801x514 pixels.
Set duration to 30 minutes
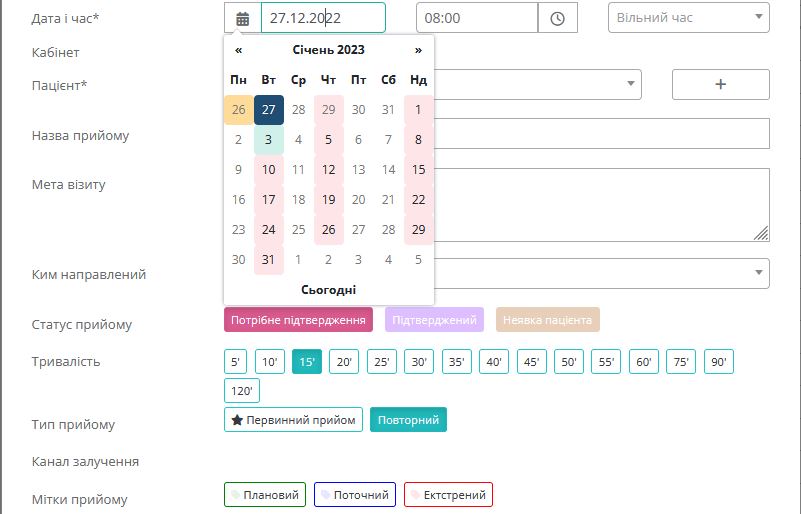419,362
